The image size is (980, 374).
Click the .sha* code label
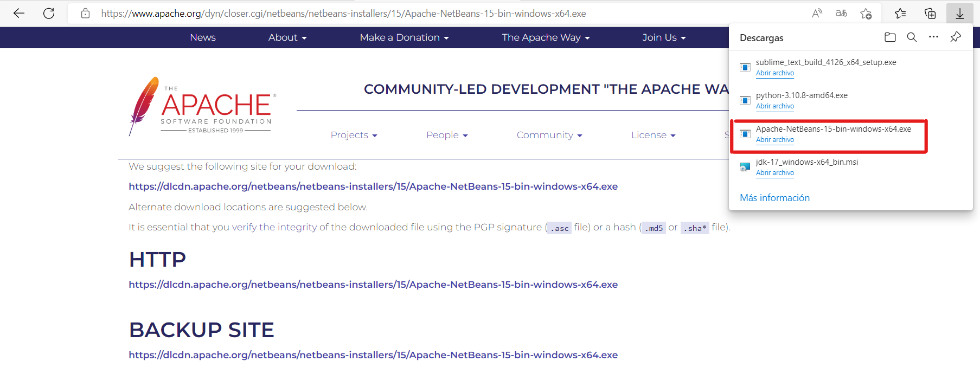pyautogui.click(x=695, y=228)
